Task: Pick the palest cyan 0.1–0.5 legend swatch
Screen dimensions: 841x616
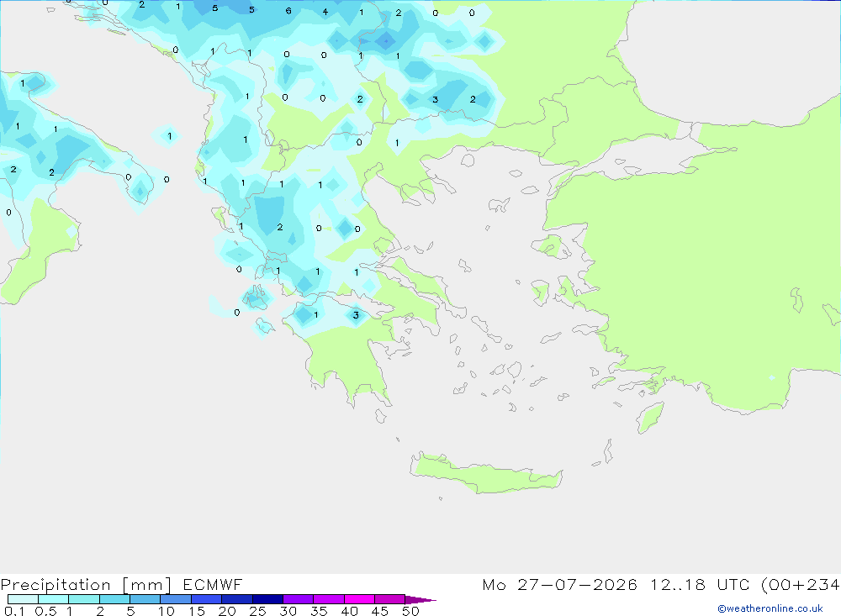Action: [23, 599]
